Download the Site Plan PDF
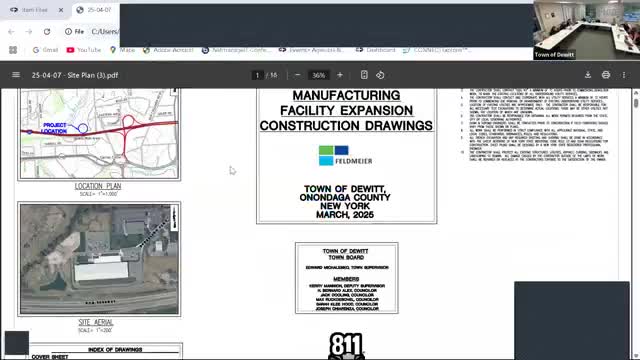 pos(588,75)
